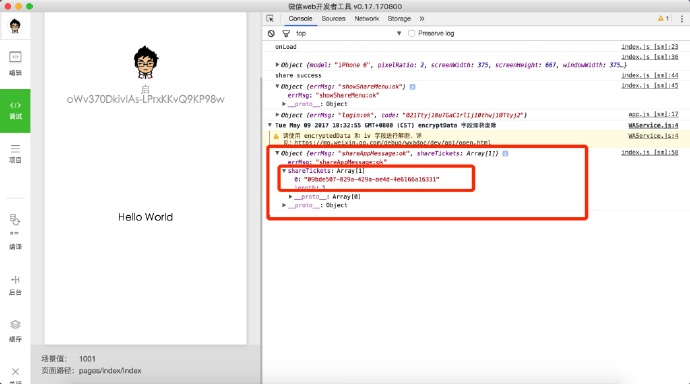This screenshot has width=690, height=384.
Task: Open the edit (编辑) panel in sidebar
Action: (x=15, y=63)
